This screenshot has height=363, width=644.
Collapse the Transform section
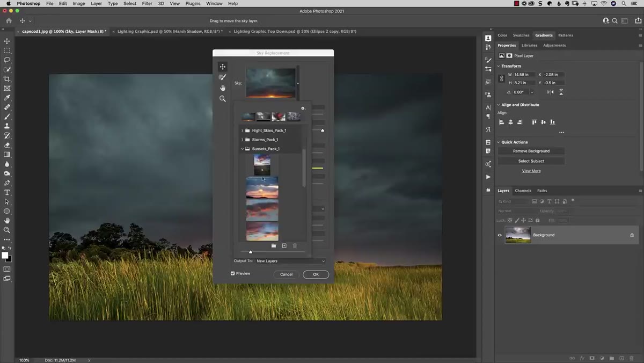point(499,66)
